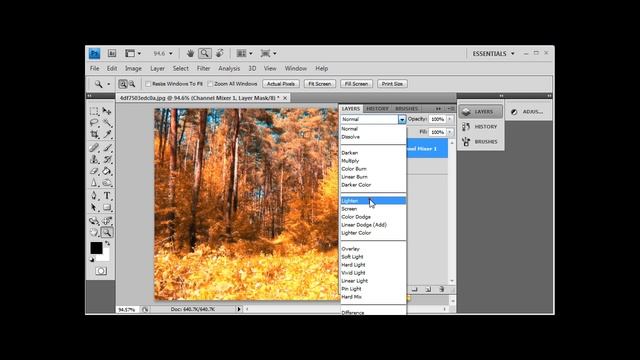Open the File menu
The image size is (640, 360).
click(x=95, y=69)
